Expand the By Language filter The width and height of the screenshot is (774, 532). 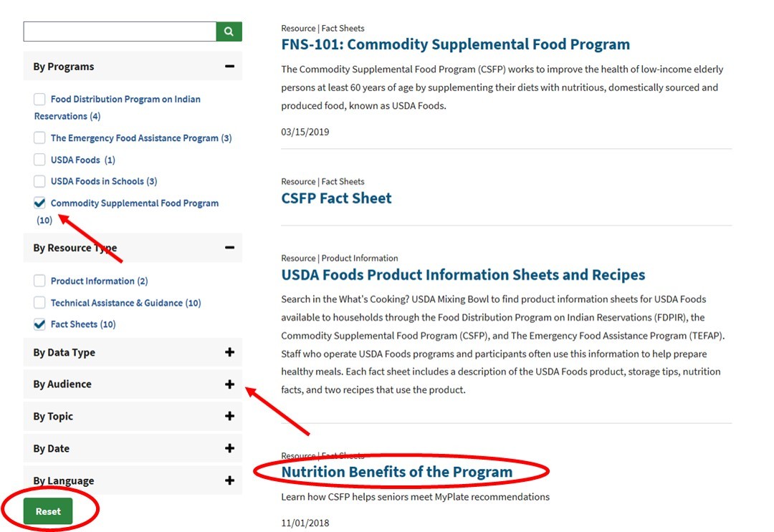point(229,480)
